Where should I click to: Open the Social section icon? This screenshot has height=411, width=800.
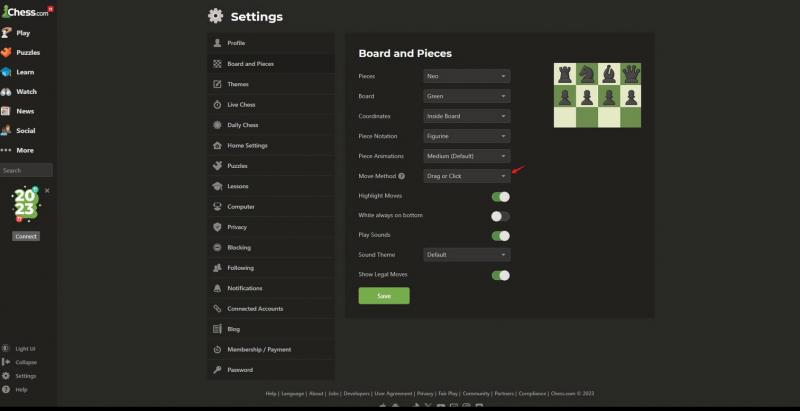(7, 130)
